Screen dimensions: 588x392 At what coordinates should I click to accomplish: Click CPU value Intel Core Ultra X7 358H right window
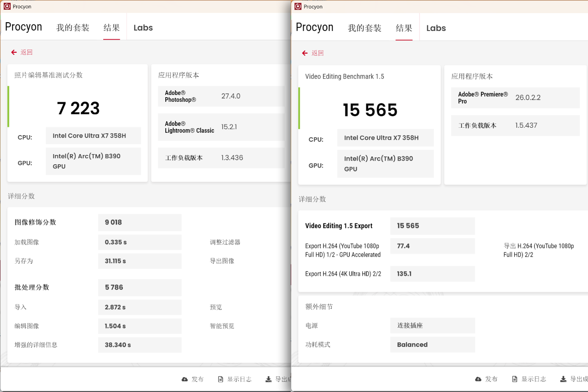385,138
